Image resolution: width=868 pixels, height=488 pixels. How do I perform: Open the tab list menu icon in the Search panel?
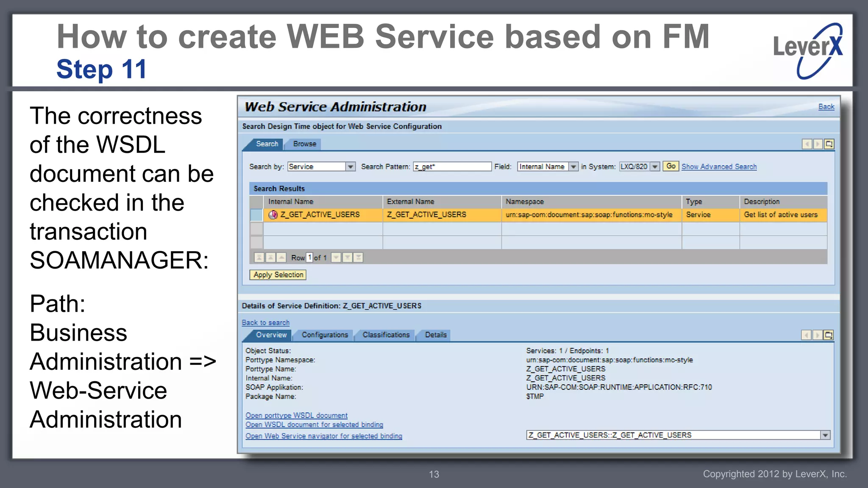(829, 144)
